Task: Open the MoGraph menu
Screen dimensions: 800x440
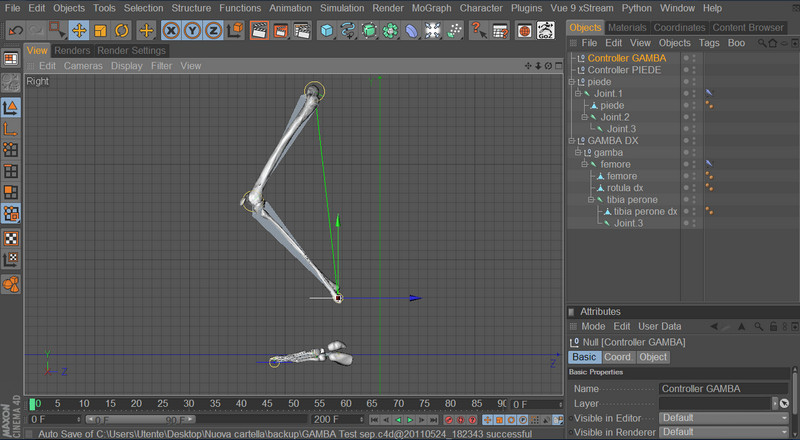Action: 432,8
